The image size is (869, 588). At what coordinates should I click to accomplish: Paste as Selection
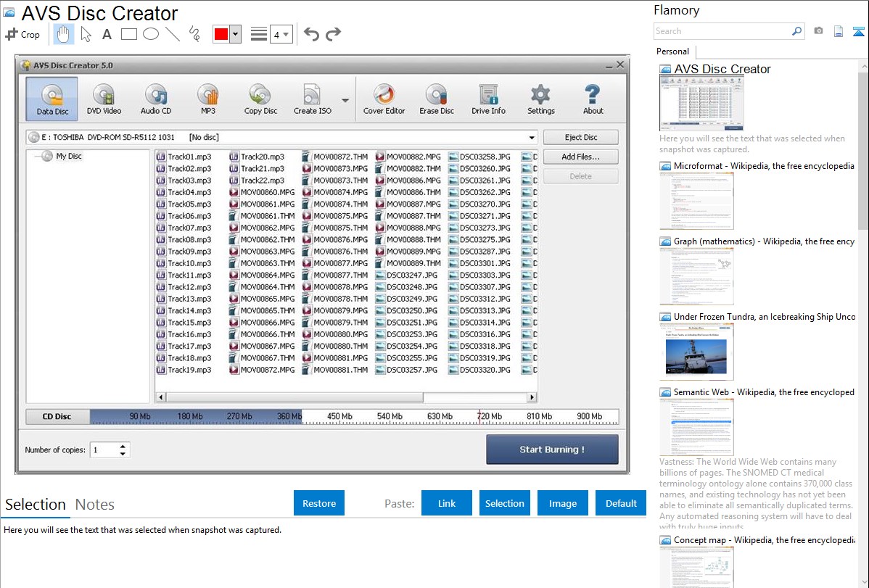click(x=504, y=503)
